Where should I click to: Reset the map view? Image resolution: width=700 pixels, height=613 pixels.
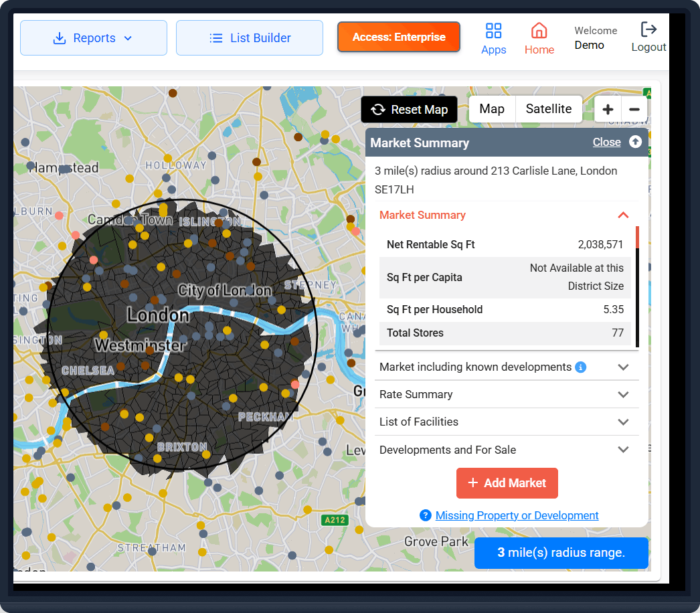409,109
